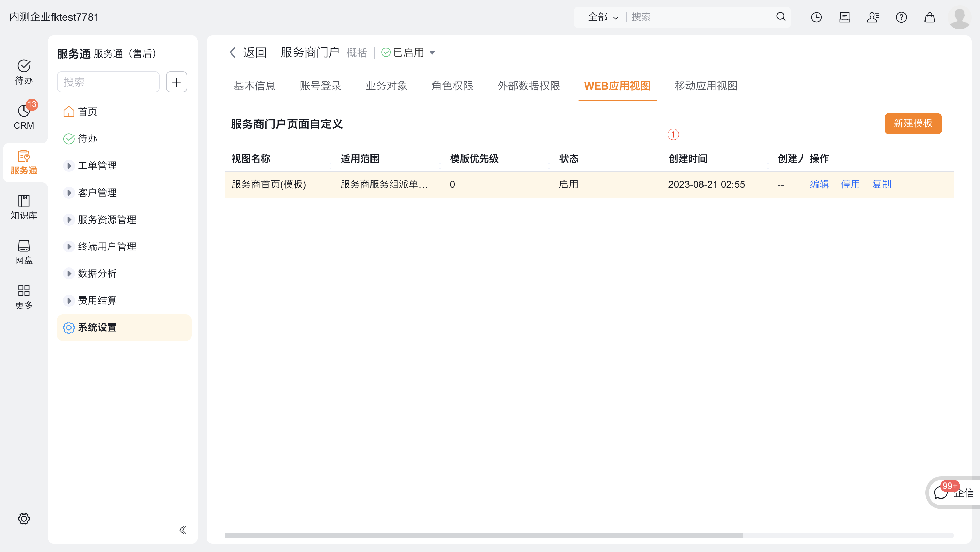Viewport: 980px width, 552px height.
Task: Switch to the 移动应用视图 tab
Action: point(705,86)
